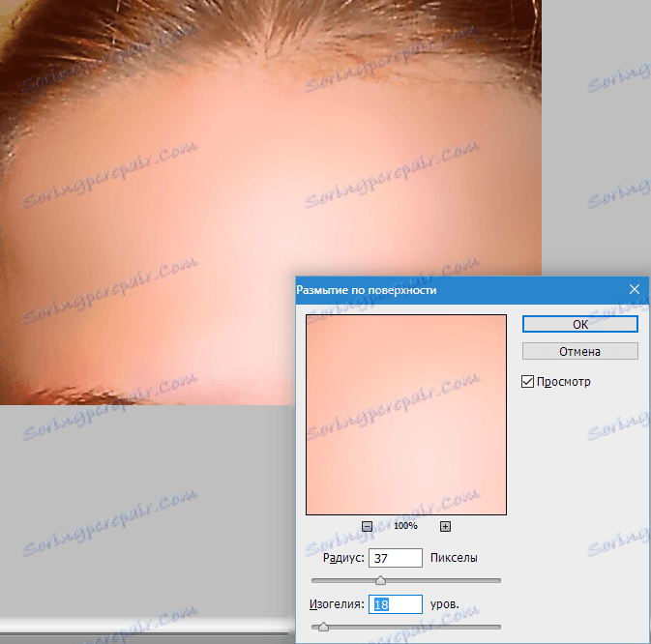Click the Радиус slider handle
The width and height of the screenshot is (651, 644).
pyautogui.click(x=380, y=580)
